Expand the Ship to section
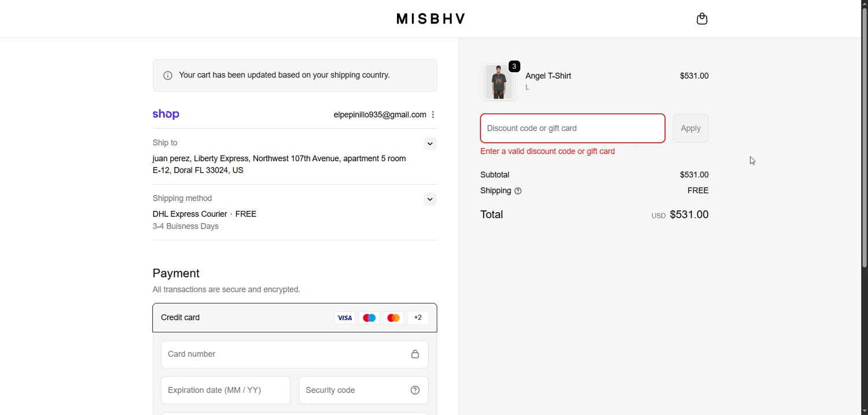Image resolution: width=868 pixels, height=415 pixels. point(430,144)
